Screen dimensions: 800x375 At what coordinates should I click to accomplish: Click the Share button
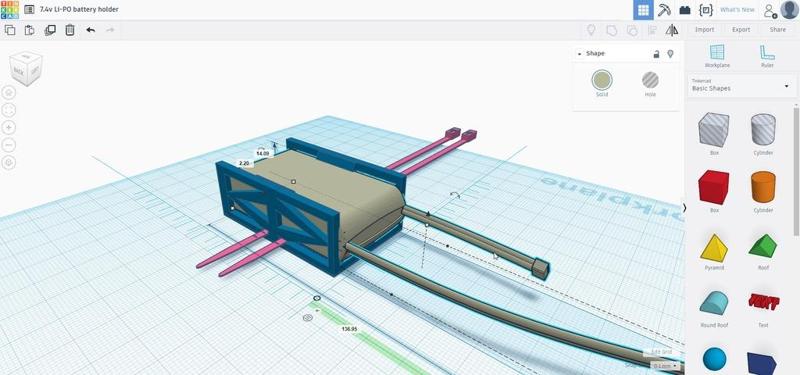[x=778, y=30]
